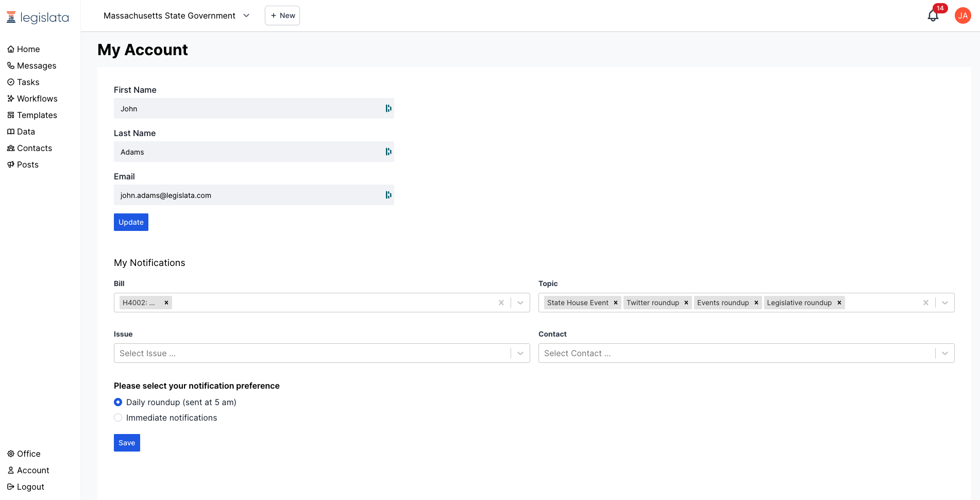
Task: Remove the Events roundup tag
Action: (756, 303)
